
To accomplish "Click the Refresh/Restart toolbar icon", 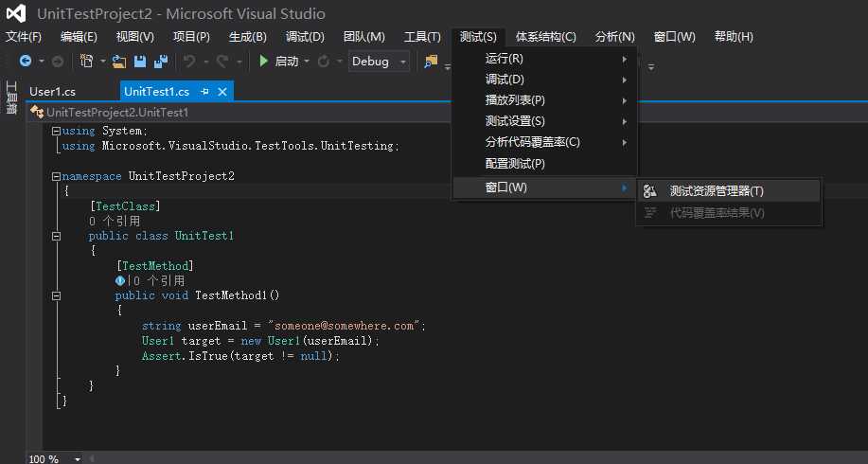I will [x=324, y=61].
